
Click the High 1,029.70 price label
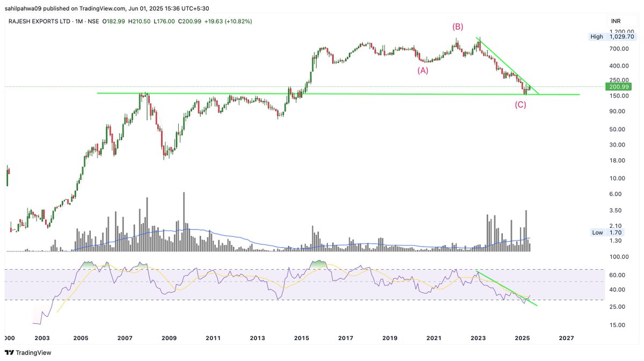coord(612,37)
